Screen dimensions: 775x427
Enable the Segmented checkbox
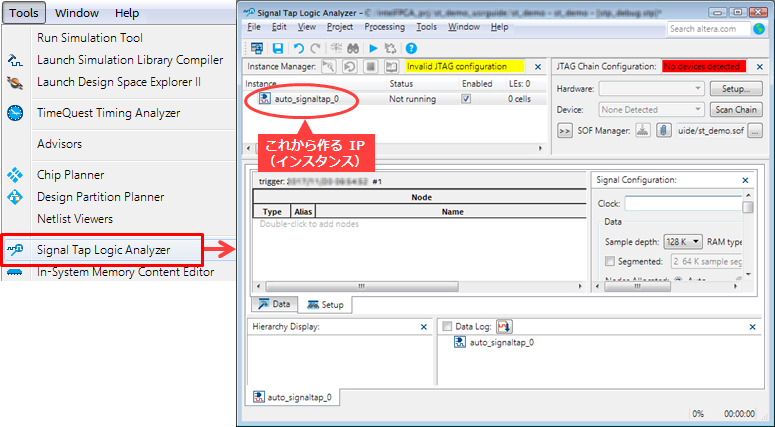(x=610, y=262)
